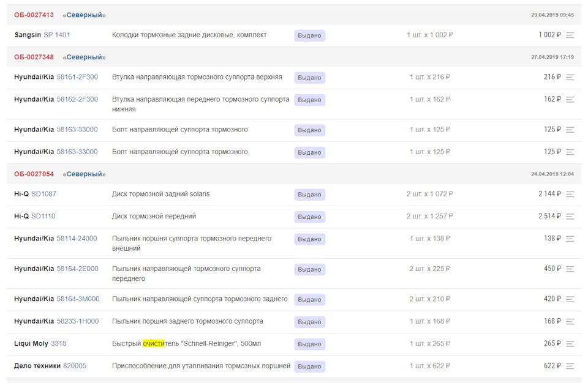Open part number 58164-2E000 link
588x383 pixels.
[x=77, y=269]
